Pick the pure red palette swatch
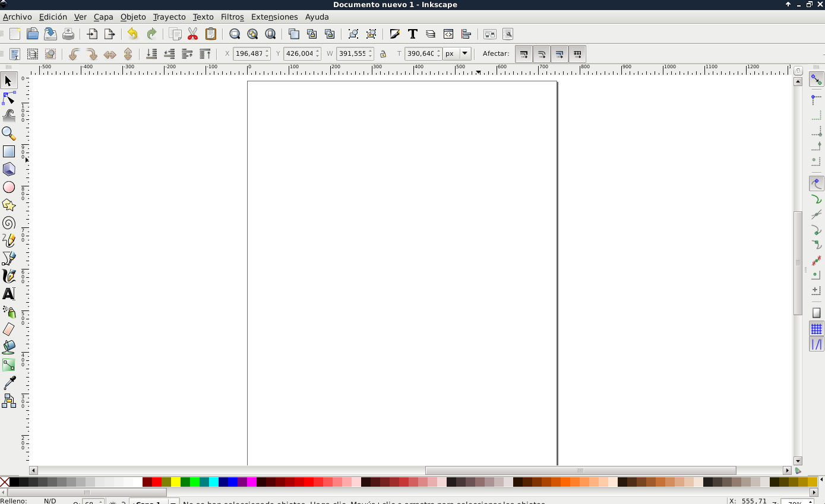825x504 pixels. pyautogui.click(x=157, y=482)
